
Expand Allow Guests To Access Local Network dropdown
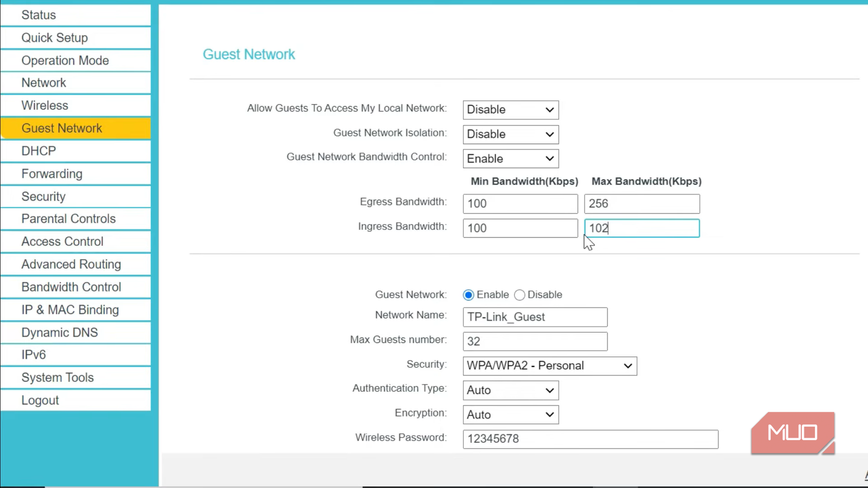[511, 110]
